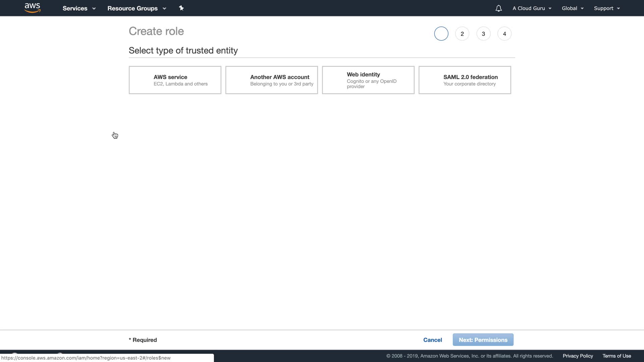
Task: Pick SAML 2.0 federation option
Action: (x=465, y=80)
